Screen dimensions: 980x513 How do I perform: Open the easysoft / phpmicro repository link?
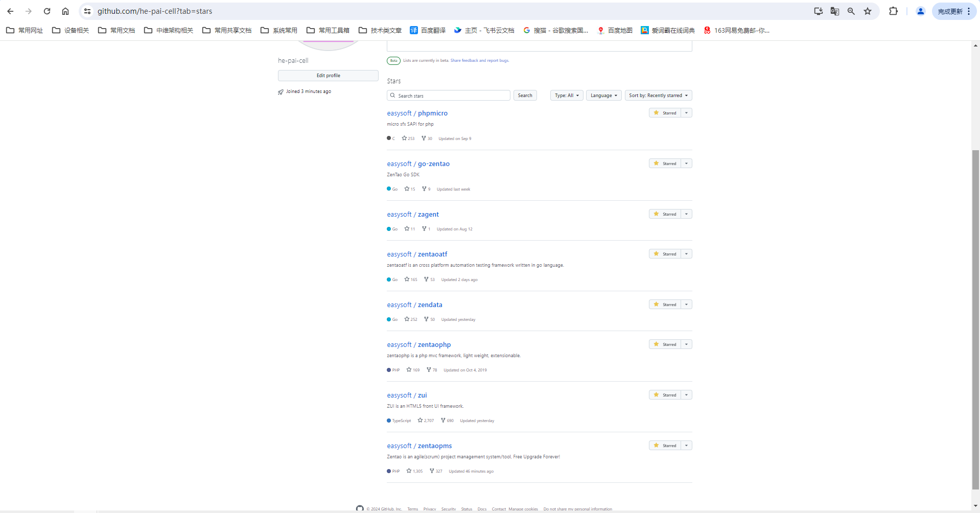click(417, 113)
